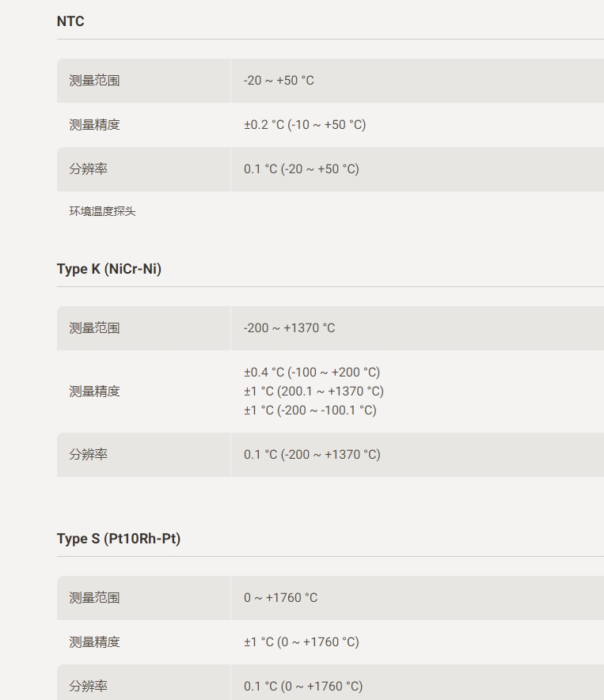Image resolution: width=604 pixels, height=700 pixels.
Task: Select Type K 测量范围 label cell
Action: (143, 328)
